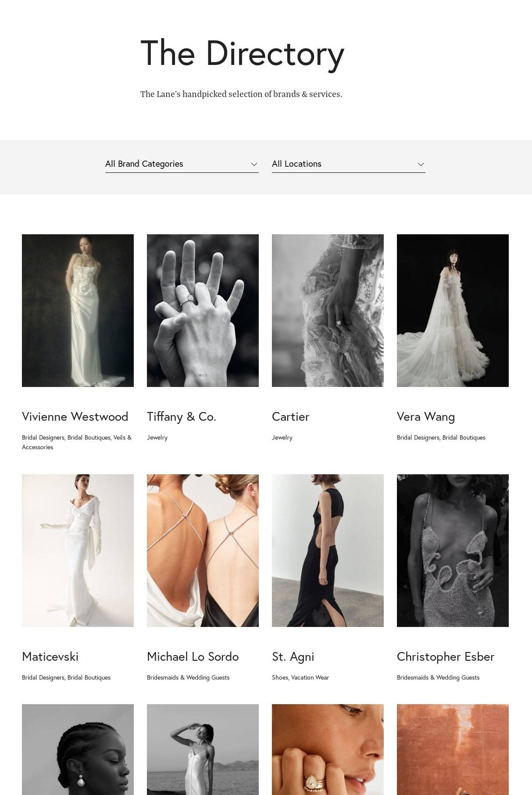
Task: Select the Maticevski brand title
Action: coord(50,656)
